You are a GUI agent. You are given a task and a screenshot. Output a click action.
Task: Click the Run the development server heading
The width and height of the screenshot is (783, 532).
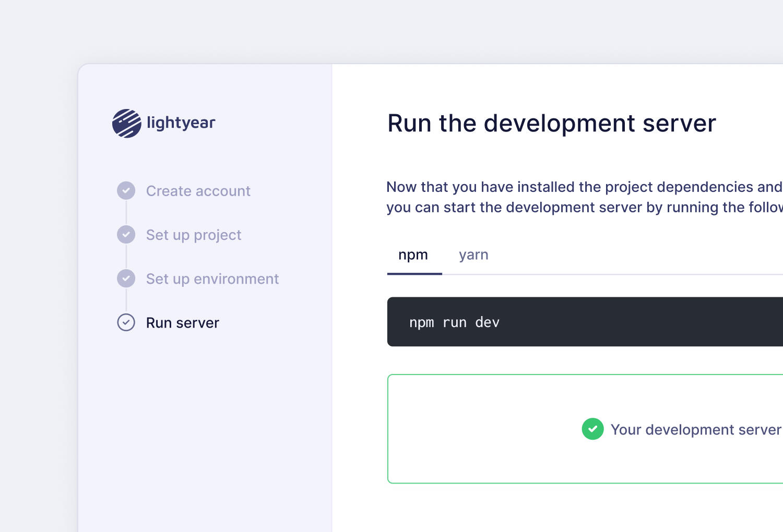coord(551,123)
